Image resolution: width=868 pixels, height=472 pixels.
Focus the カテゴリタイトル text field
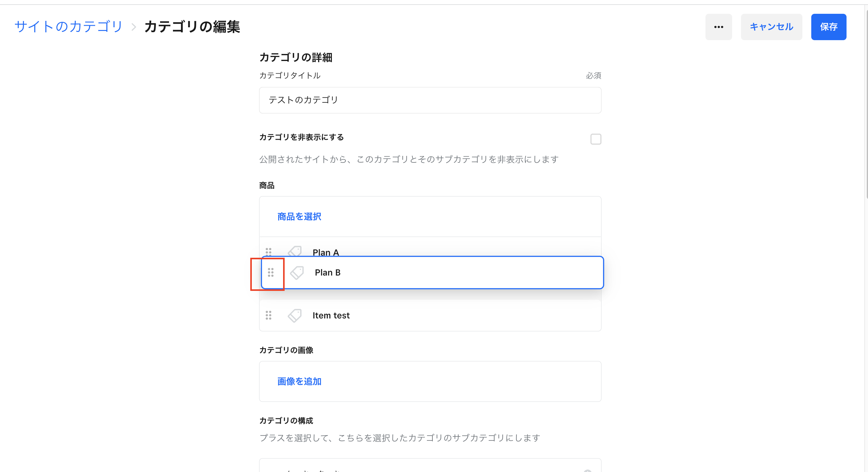click(430, 100)
